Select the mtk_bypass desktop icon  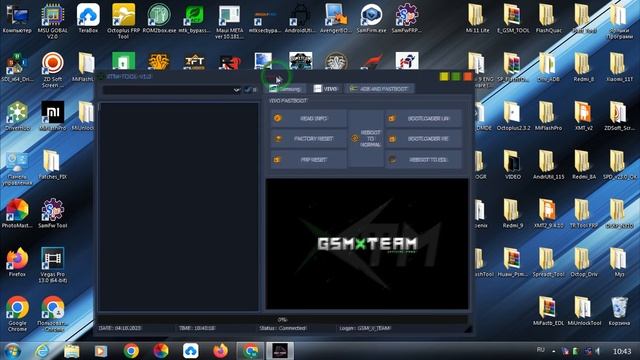tap(194, 19)
